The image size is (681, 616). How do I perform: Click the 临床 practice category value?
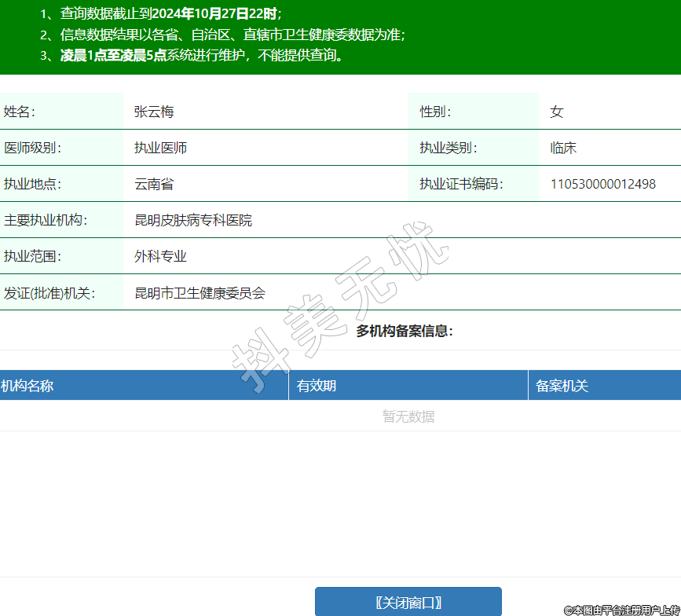pyautogui.click(x=563, y=148)
